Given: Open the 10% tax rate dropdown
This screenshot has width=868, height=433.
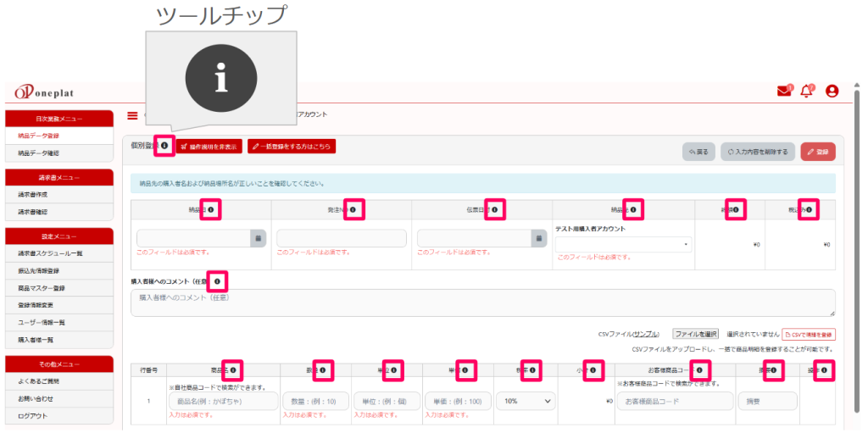Looking at the screenshot, I should click(x=526, y=401).
